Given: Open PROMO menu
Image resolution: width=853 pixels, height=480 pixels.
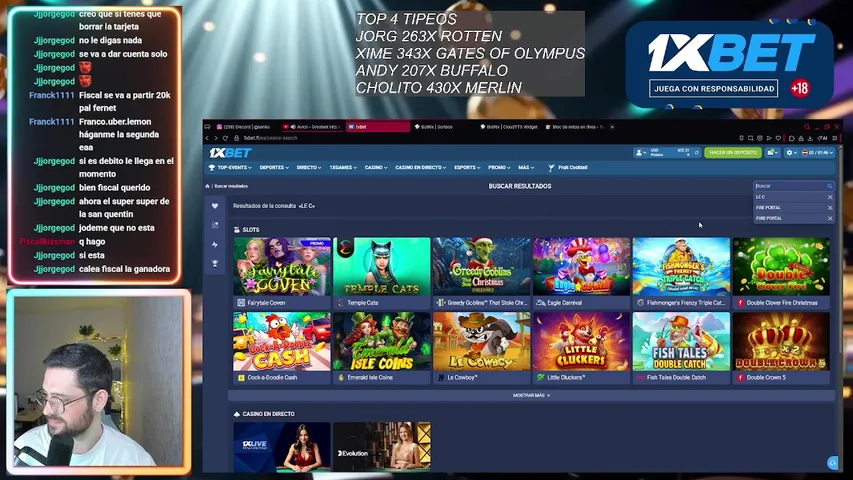Looking at the screenshot, I should coord(498,168).
